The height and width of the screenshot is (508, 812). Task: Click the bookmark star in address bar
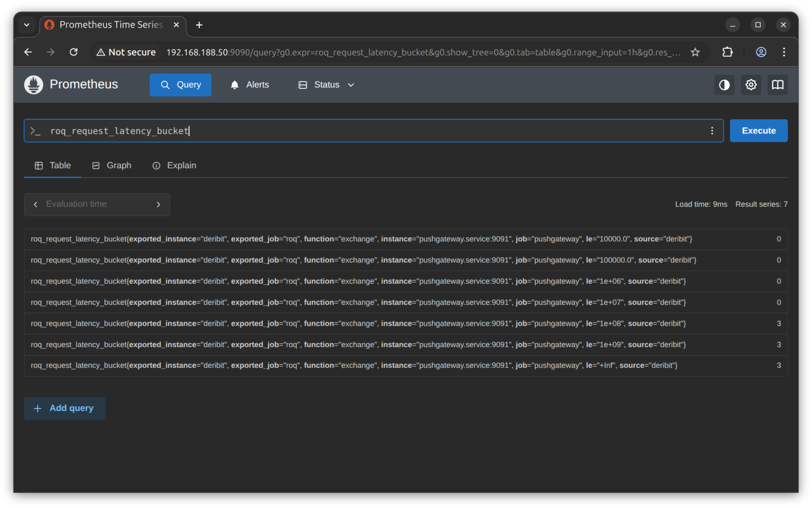point(695,52)
